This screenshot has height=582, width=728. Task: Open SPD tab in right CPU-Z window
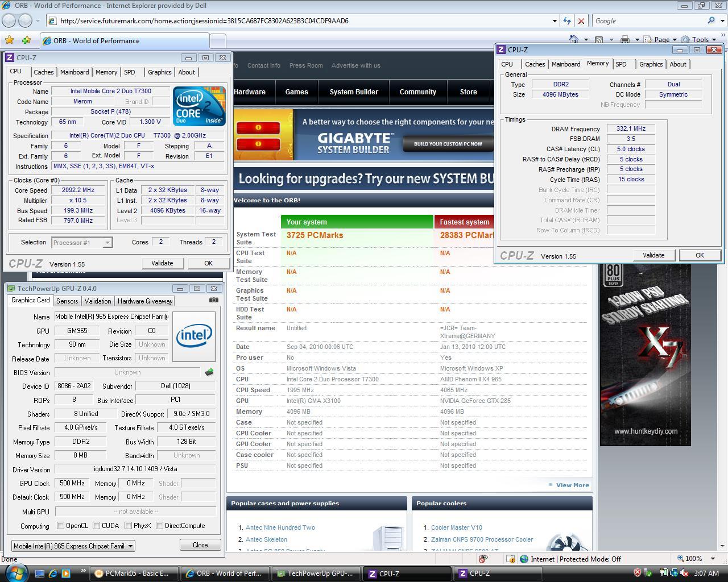pos(621,64)
